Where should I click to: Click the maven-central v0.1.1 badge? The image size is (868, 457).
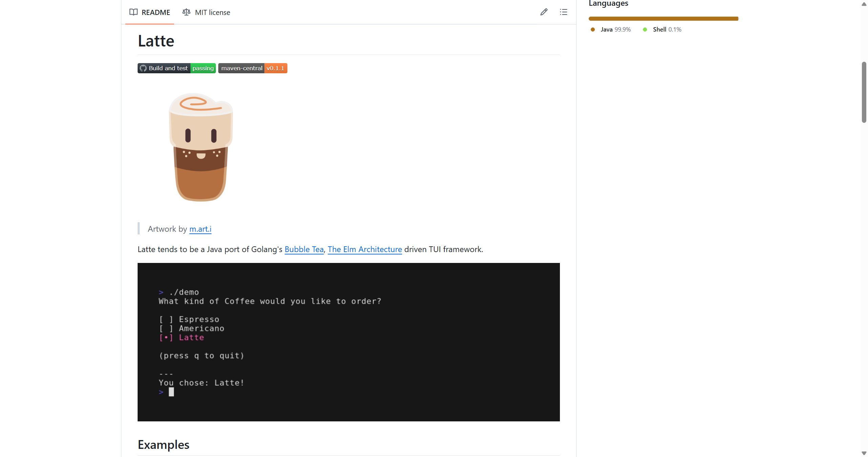coord(253,68)
